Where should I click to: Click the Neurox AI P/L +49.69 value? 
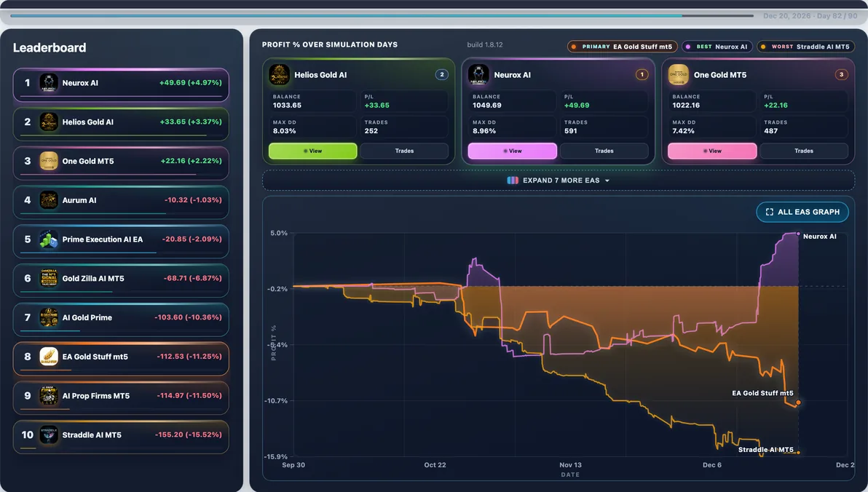coord(577,105)
